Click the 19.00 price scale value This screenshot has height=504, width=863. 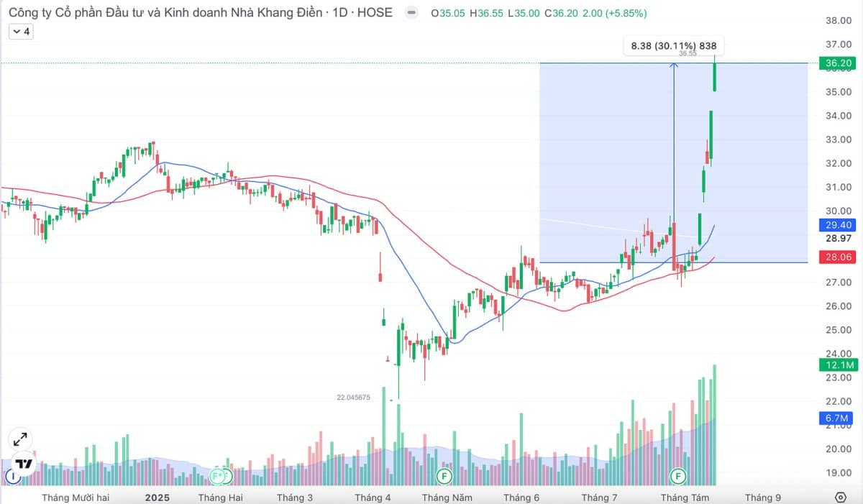[x=839, y=472]
